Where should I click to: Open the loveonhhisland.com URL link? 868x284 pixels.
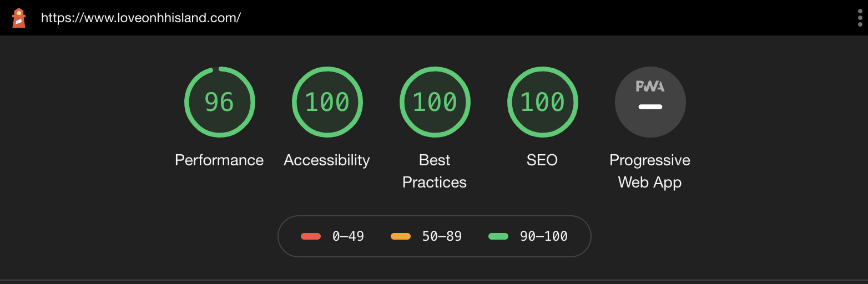(141, 18)
